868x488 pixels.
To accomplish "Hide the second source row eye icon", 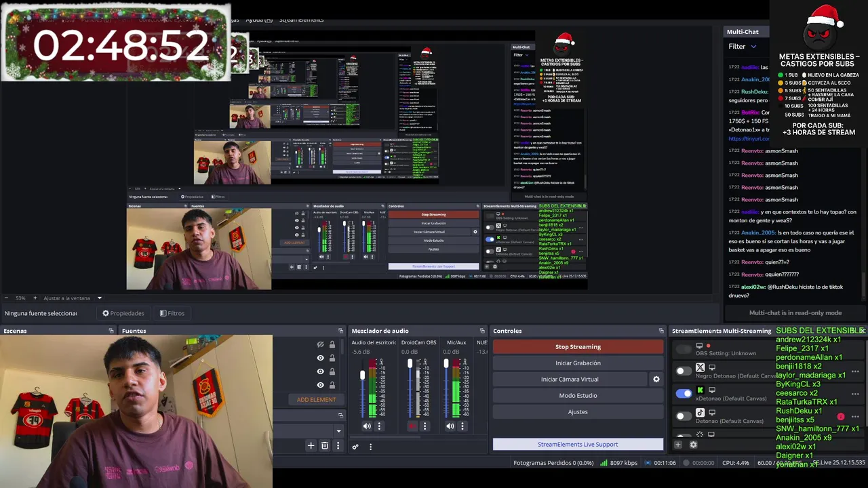I will (x=321, y=358).
